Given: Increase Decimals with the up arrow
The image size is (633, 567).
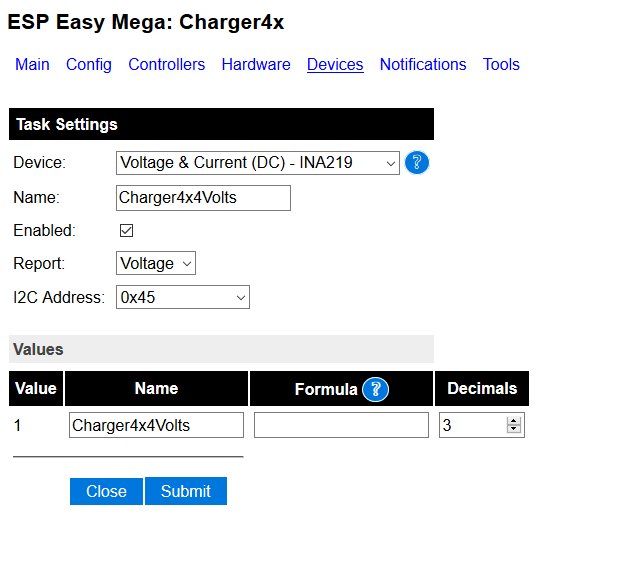Looking at the screenshot, I should pyautogui.click(x=514, y=421).
